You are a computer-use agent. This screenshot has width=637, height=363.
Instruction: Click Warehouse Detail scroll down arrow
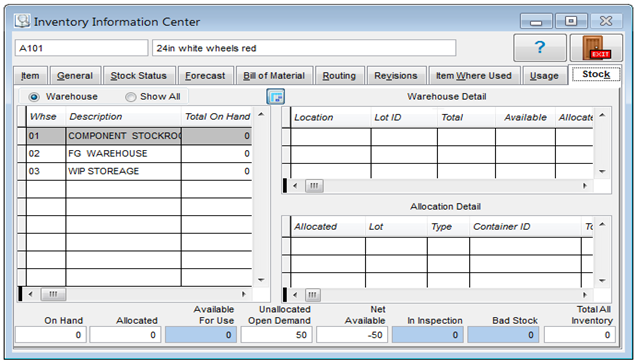tap(602, 171)
